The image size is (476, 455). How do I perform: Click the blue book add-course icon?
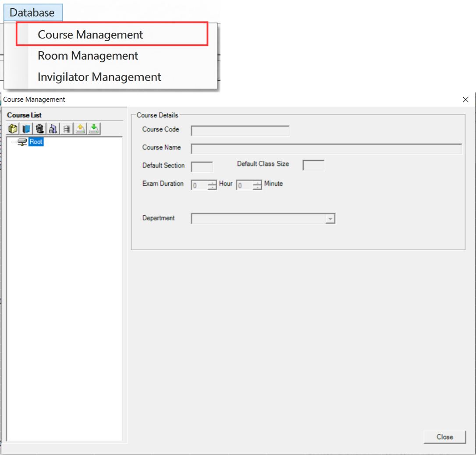tap(26, 129)
